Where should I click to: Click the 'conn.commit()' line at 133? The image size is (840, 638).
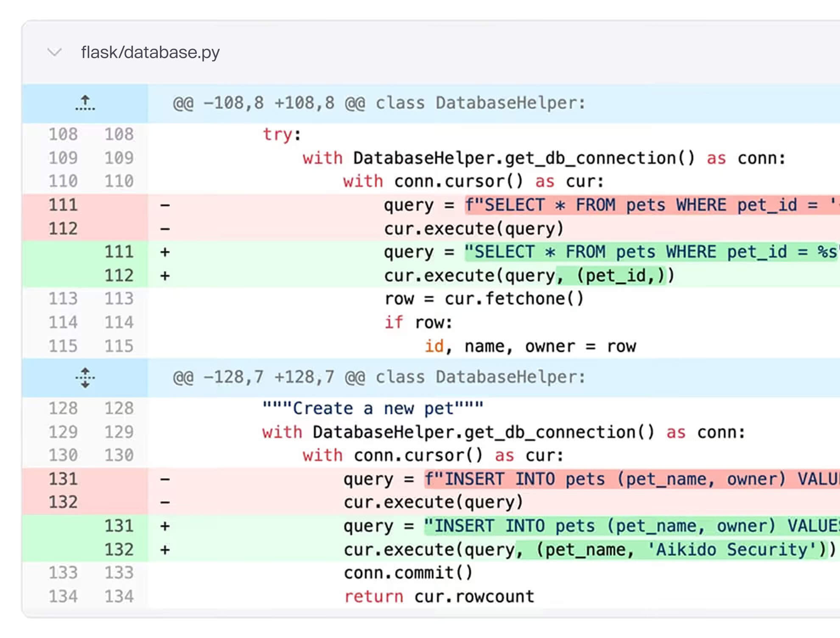(408, 573)
